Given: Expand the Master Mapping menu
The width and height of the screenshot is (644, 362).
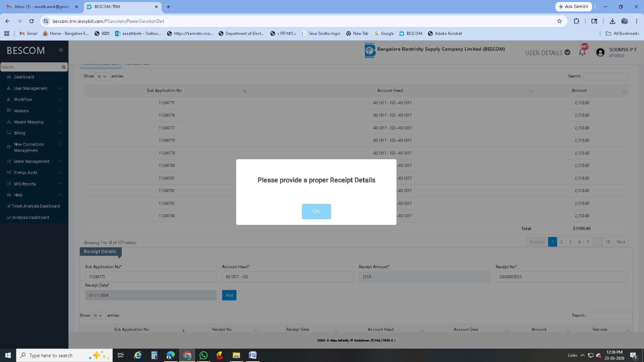Looking at the screenshot, I should (34, 122).
